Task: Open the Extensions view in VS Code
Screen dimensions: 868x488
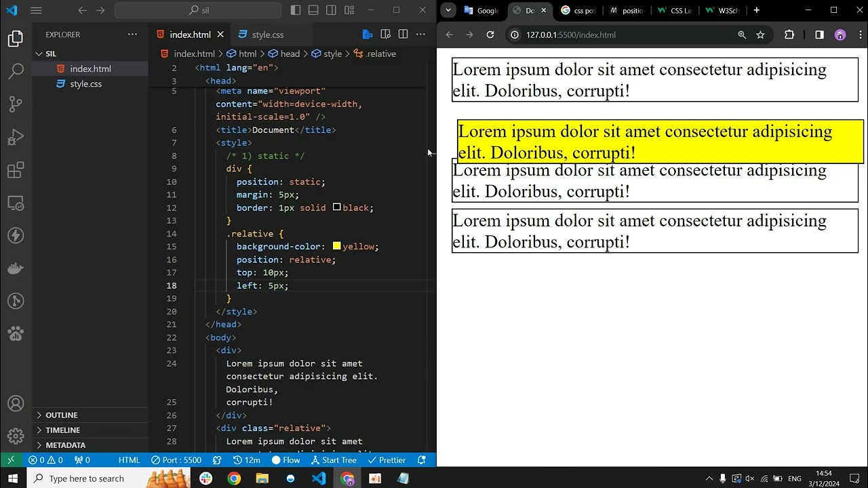Action: click(x=16, y=169)
